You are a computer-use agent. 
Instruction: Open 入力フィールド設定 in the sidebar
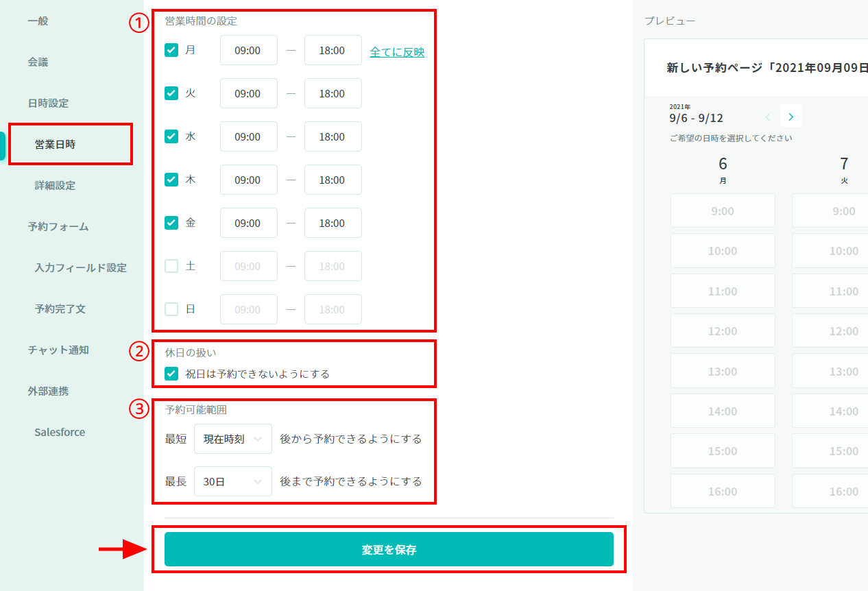[81, 268]
